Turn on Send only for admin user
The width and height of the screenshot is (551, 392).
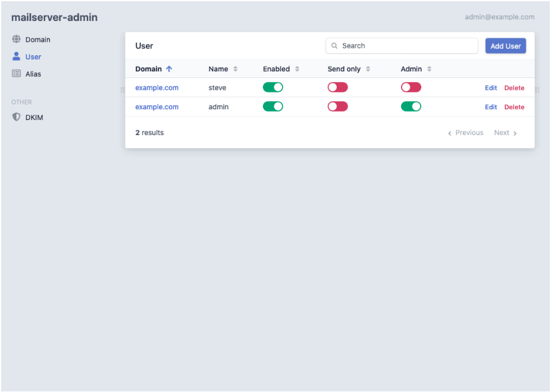338,107
